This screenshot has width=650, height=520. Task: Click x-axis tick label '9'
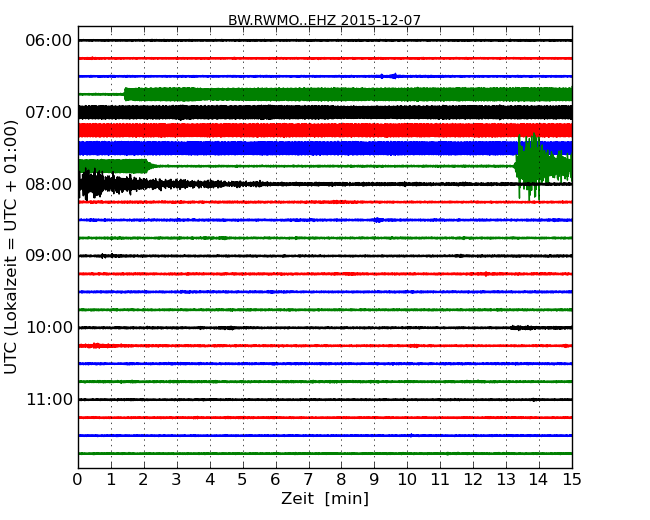click(374, 480)
